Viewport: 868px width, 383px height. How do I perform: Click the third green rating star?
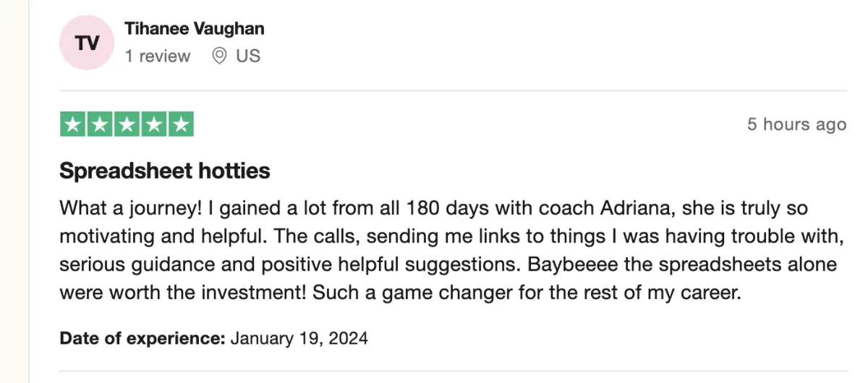(x=127, y=125)
